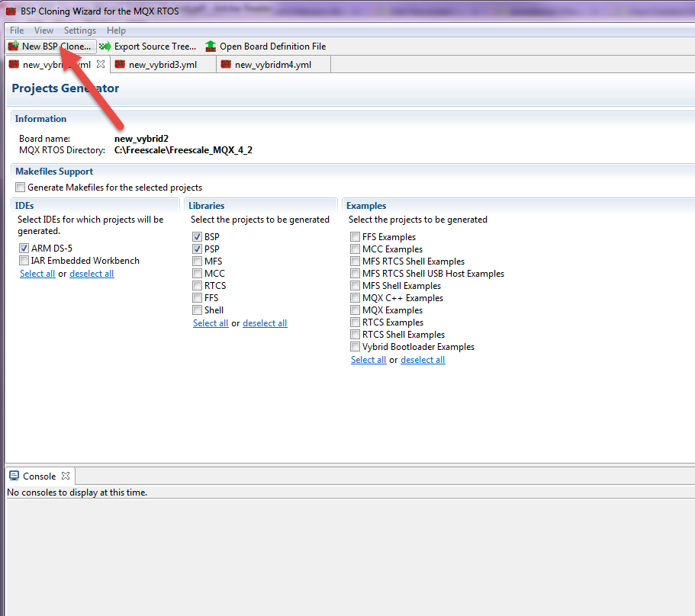Check the RTCS library checkbox
Image resolution: width=695 pixels, height=616 pixels.
[198, 285]
